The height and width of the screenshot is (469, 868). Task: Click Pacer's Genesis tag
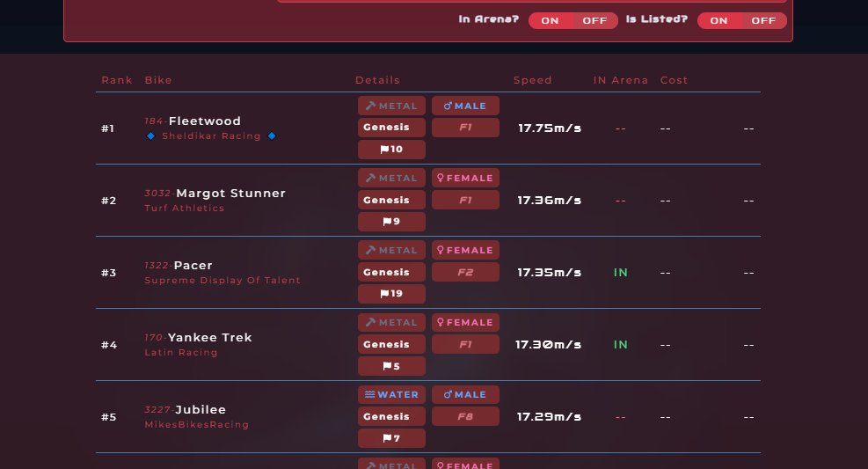[x=391, y=272]
